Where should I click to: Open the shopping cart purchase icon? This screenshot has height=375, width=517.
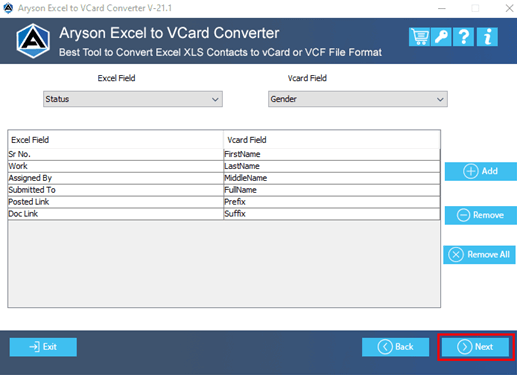pos(419,37)
